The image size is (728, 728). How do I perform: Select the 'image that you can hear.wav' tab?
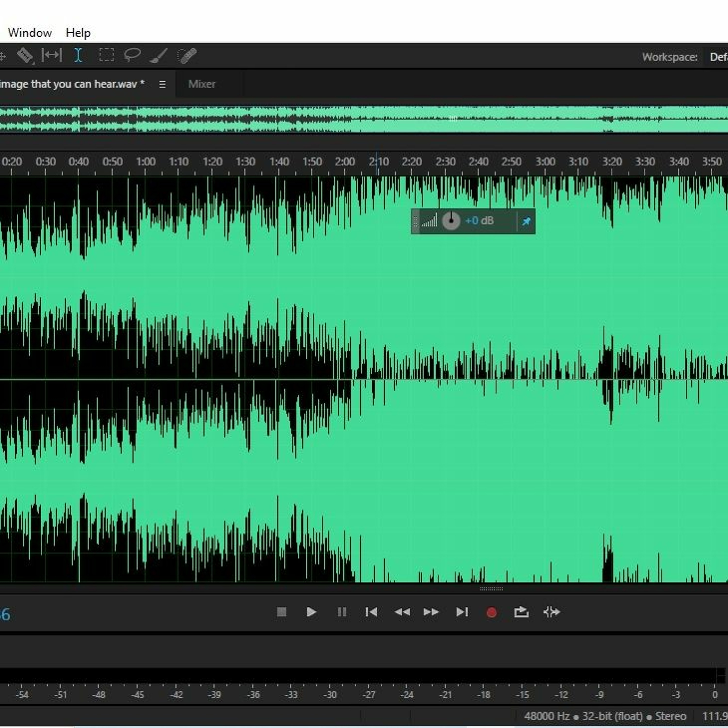click(x=72, y=84)
